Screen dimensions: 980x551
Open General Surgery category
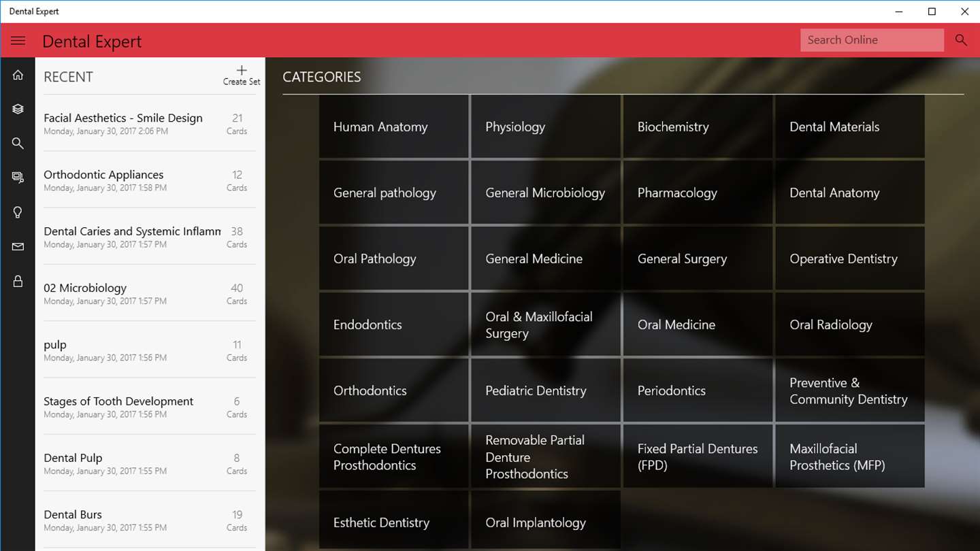698,258
